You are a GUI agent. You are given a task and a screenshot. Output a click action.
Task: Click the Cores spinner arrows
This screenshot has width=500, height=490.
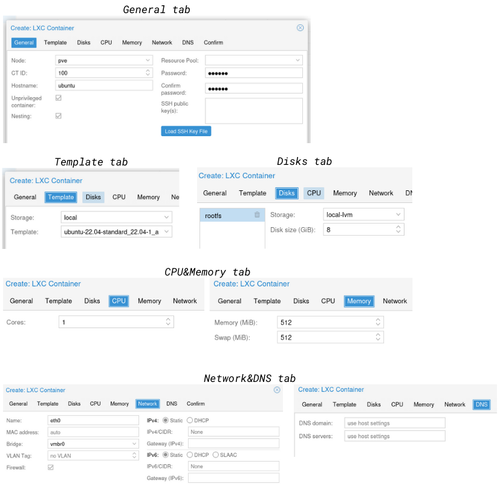click(168, 322)
